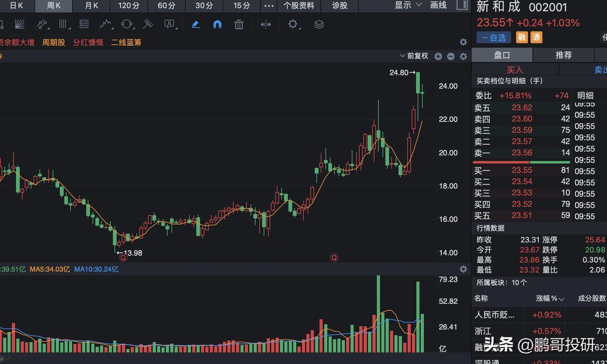Select the 60分 timeframe tab

coord(166,6)
